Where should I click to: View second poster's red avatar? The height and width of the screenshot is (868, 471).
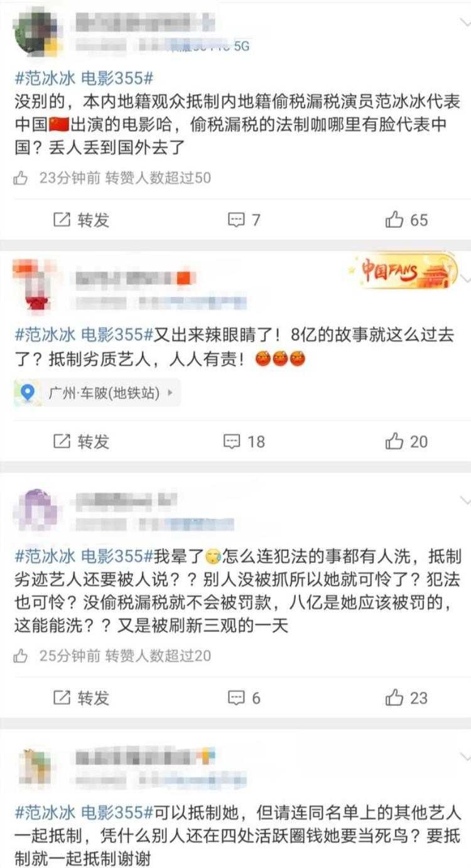(38, 287)
